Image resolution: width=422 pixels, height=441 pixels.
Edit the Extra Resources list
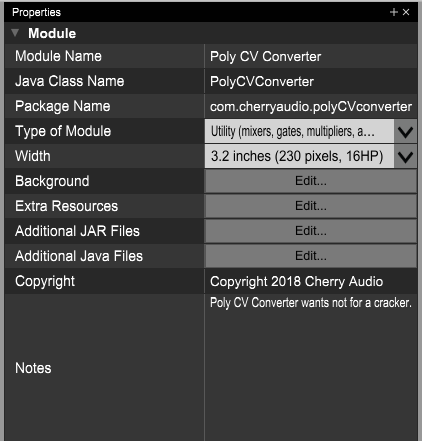pos(311,206)
